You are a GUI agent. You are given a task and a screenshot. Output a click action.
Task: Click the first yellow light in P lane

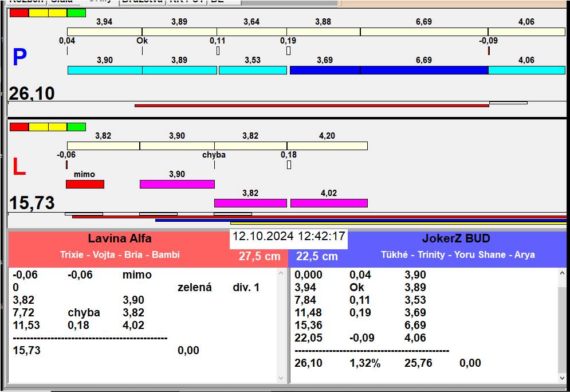point(38,13)
